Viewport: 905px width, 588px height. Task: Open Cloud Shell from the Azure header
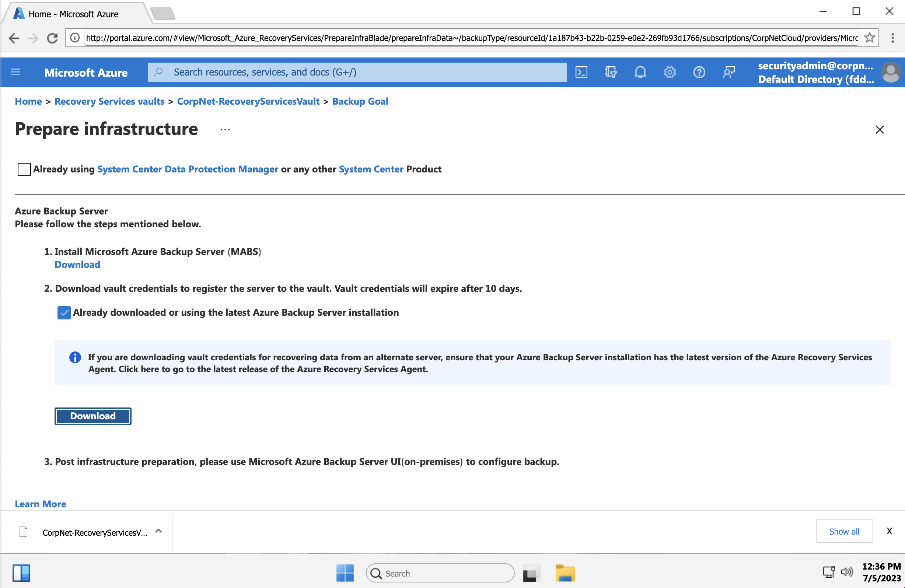pos(581,72)
